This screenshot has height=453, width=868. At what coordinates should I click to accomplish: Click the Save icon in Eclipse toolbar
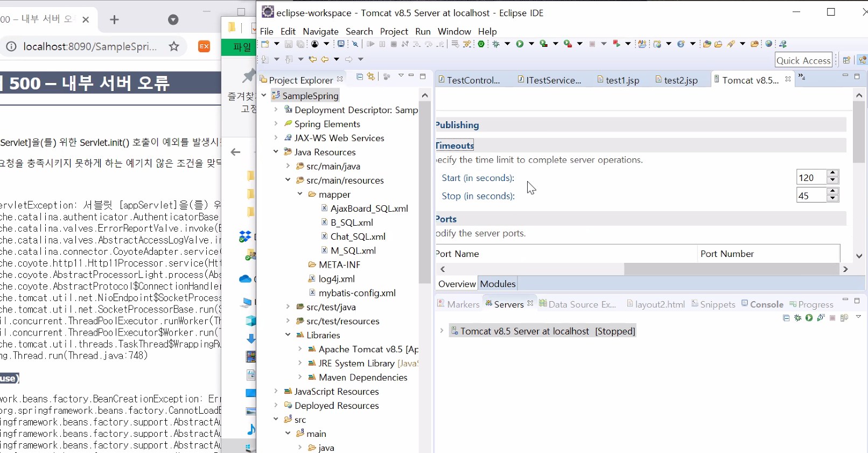click(x=289, y=44)
